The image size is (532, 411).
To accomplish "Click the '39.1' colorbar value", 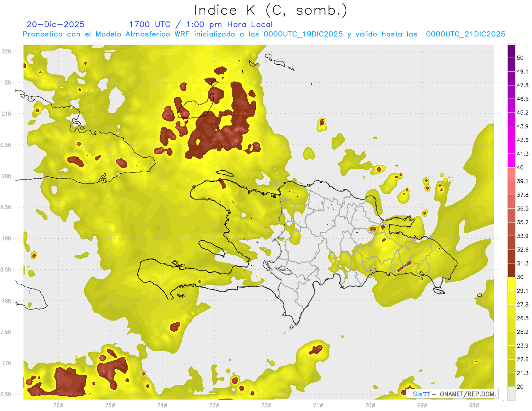I will click(523, 181).
